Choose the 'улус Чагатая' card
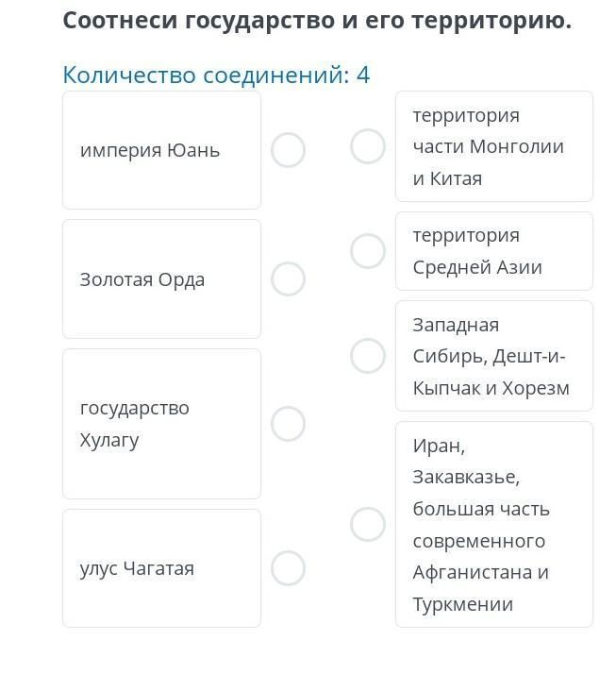Image resolution: width=616 pixels, height=674 pixels. click(x=161, y=568)
